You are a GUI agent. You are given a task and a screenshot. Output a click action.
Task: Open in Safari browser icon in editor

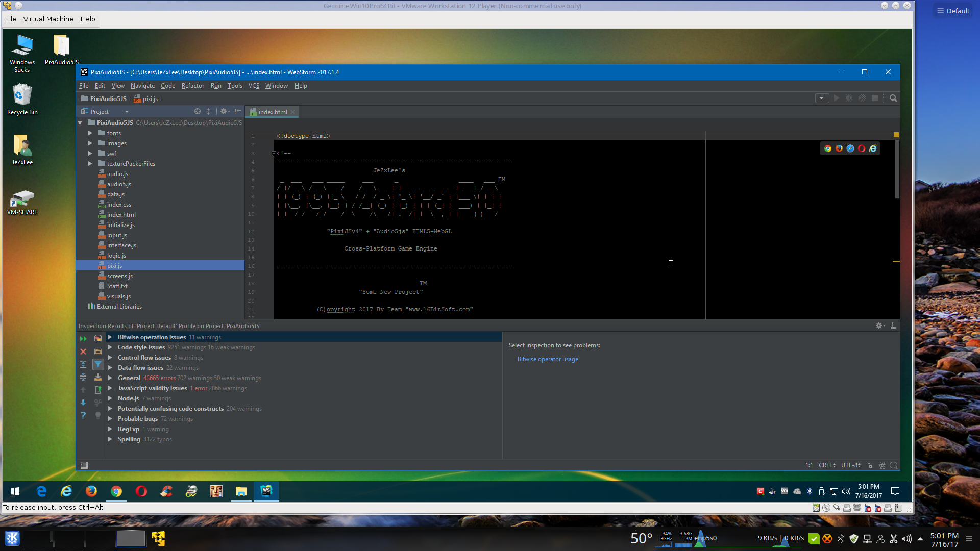click(x=850, y=148)
